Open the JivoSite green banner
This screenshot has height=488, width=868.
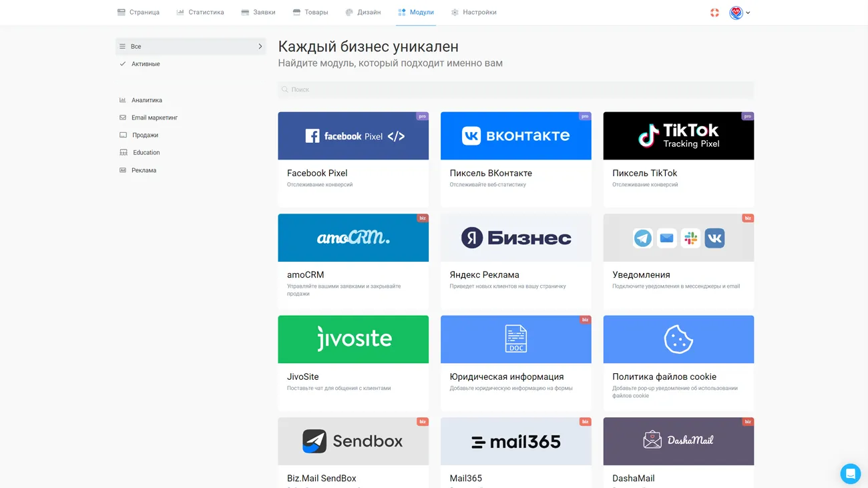[x=353, y=339]
